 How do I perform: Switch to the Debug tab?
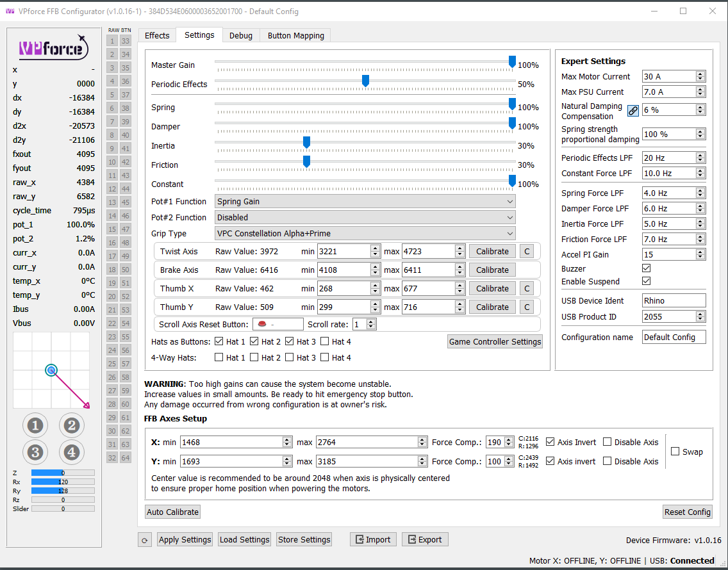pyautogui.click(x=241, y=35)
